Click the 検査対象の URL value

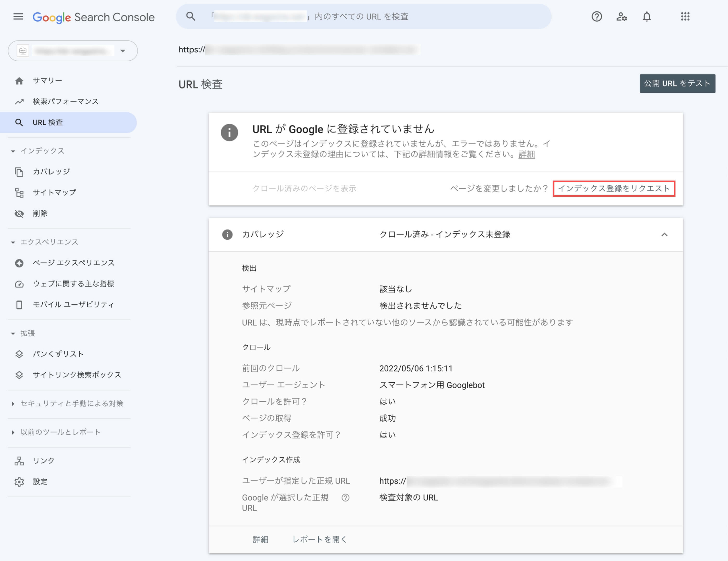(x=409, y=498)
